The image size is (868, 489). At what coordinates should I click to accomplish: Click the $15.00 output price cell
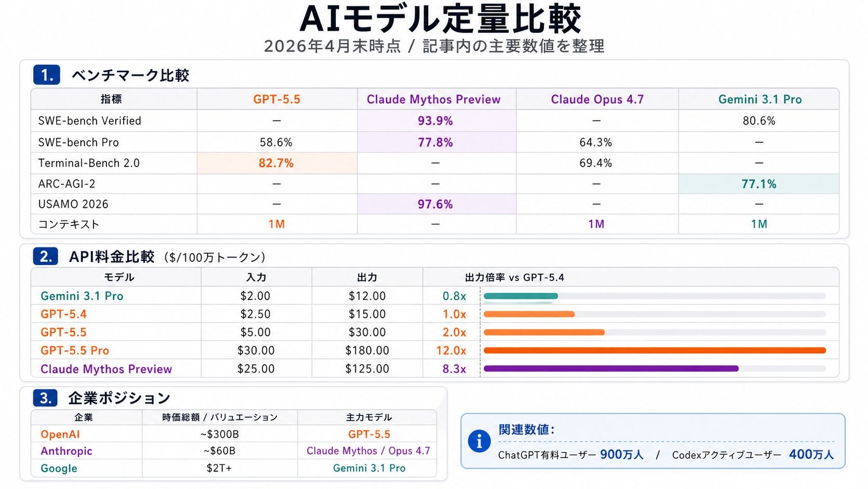pyautogui.click(x=367, y=314)
